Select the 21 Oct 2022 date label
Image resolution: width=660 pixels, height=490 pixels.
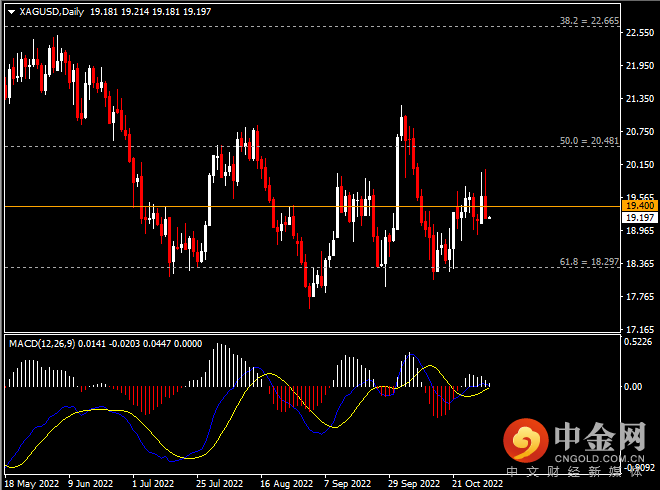[x=477, y=484]
